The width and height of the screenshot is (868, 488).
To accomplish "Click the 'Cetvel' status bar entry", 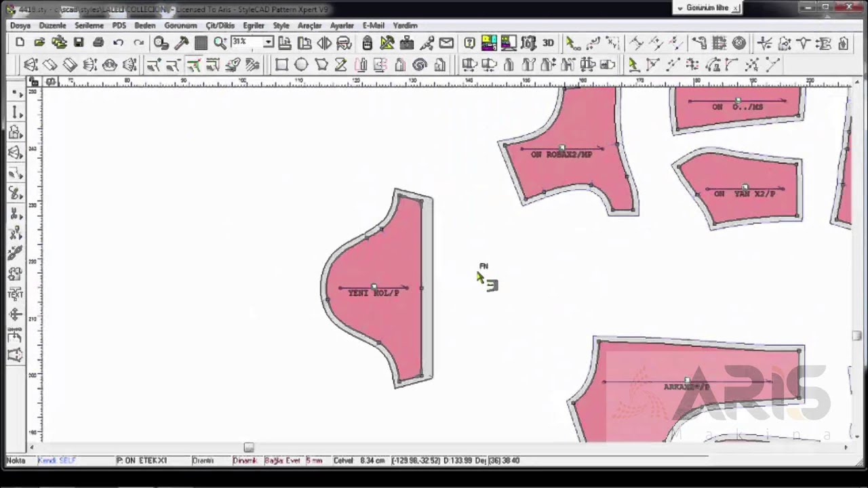I will (343, 460).
